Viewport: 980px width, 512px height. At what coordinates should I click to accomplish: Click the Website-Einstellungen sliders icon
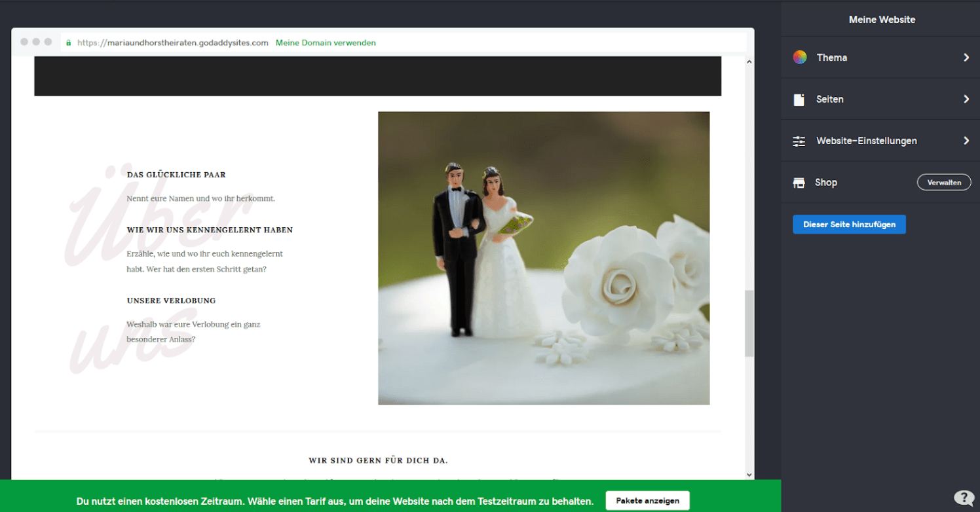pyautogui.click(x=799, y=141)
